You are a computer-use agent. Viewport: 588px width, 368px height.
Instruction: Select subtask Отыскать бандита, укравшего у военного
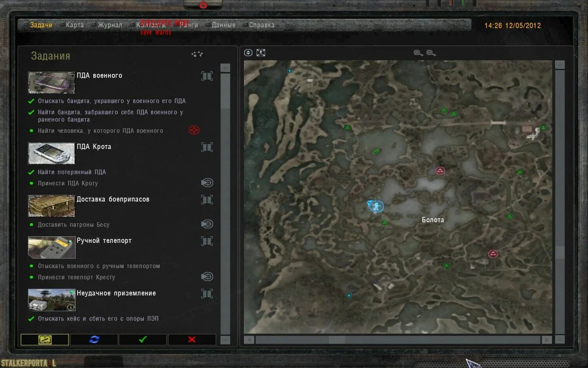pos(111,101)
